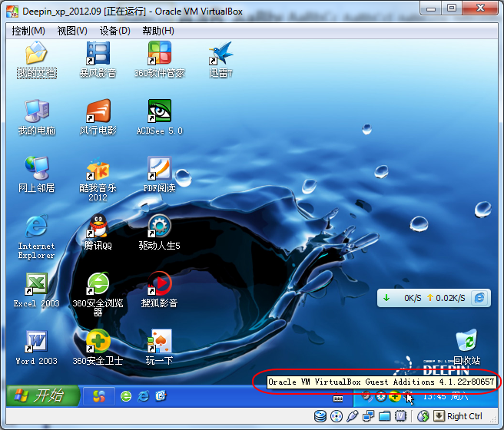
Task: Open the 视图(V) menu
Action: (71, 31)
